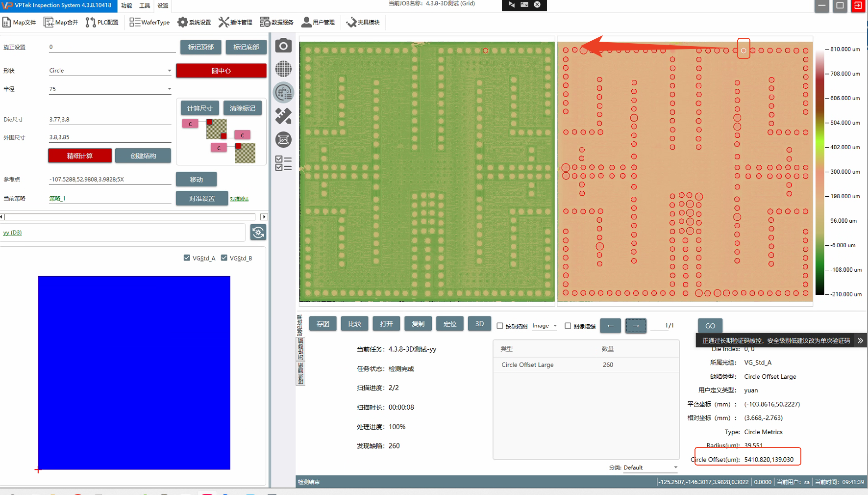This screenshot has height=495, width=868.
Task: Check the 按缺陷图 checkbox
Action: 500,326
